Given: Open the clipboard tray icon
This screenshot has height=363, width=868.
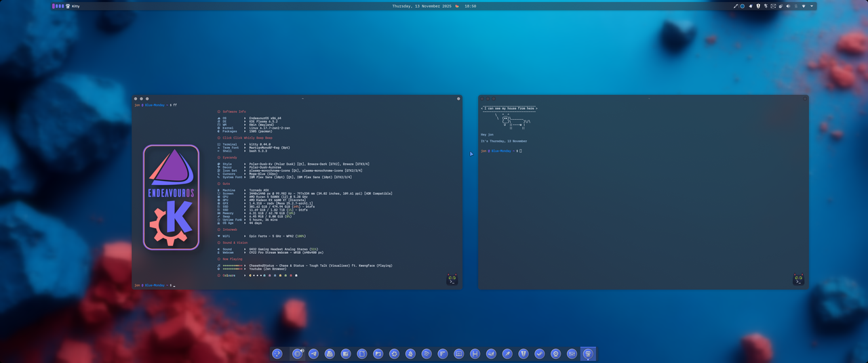Looking at the screenshot, I should [781, 6].
